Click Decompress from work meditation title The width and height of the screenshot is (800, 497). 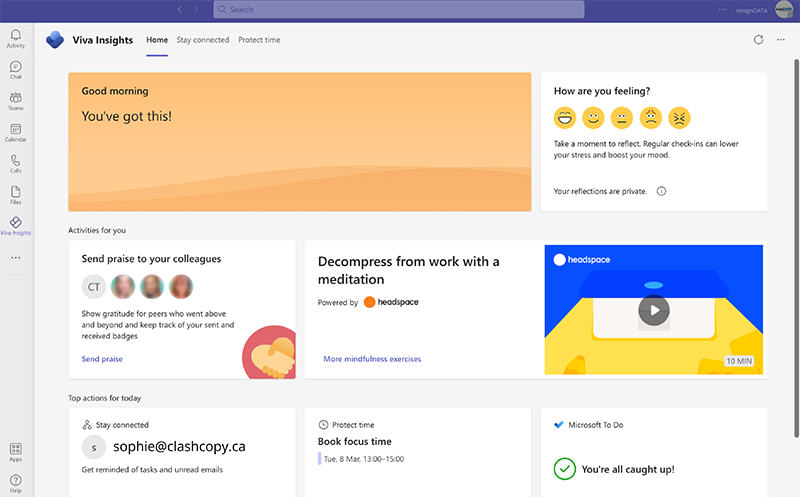(x=409, y=270)
